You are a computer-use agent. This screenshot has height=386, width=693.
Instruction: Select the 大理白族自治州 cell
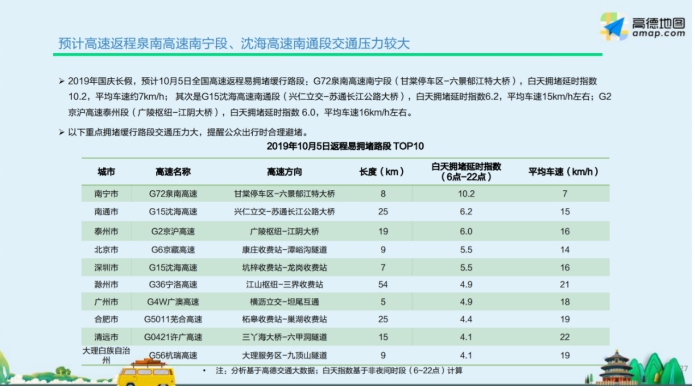point(106,355)
